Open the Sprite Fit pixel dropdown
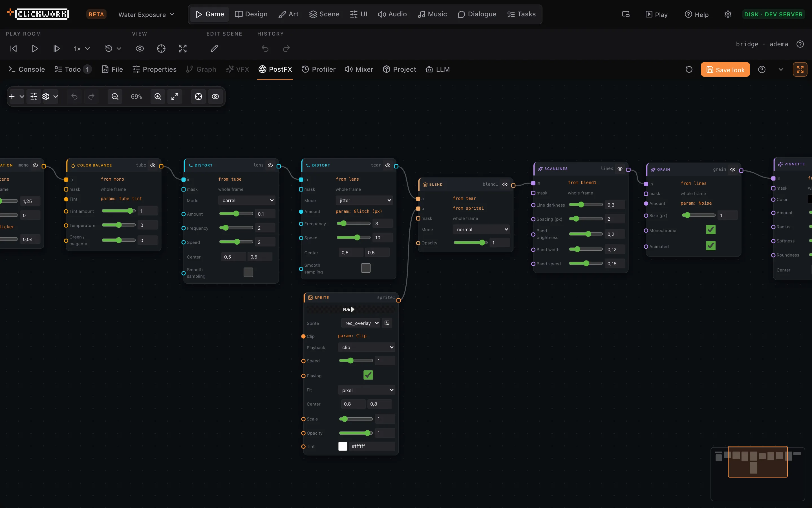The image size is (812, 508). pyautogui.click(x=367, y=390)
